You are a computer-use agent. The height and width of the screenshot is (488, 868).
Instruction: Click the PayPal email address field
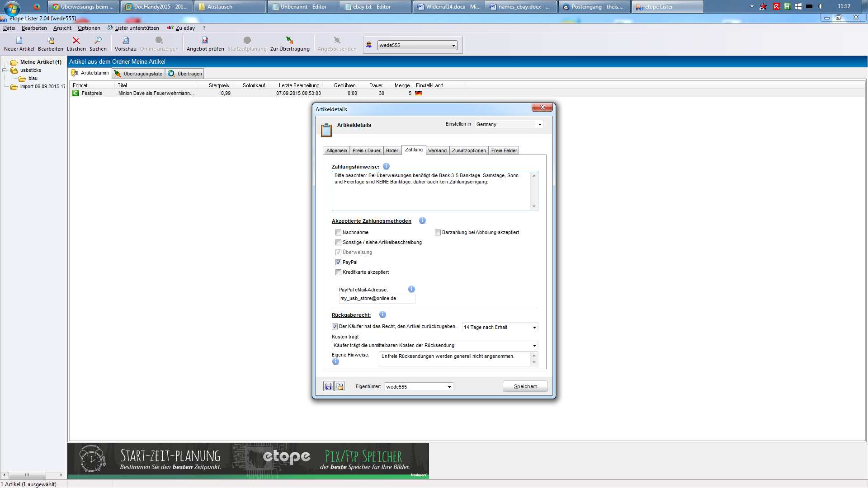[377, 299]
